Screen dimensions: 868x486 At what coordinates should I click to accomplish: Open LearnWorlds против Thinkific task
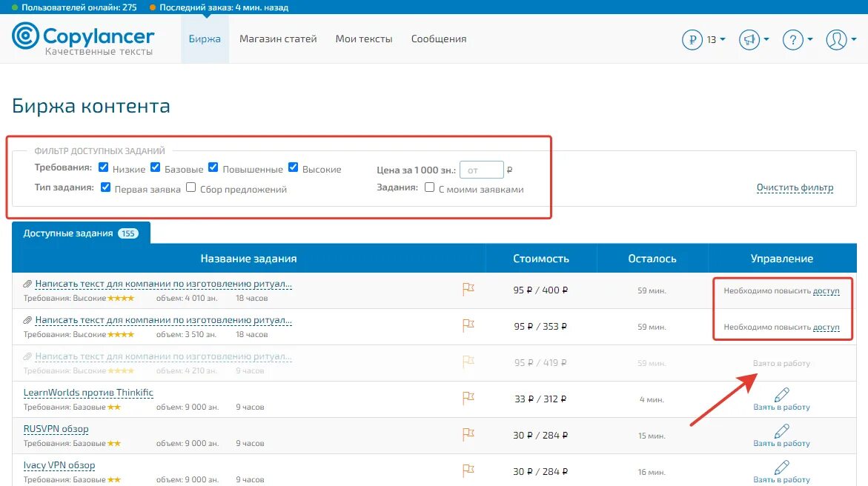(88, 393)
